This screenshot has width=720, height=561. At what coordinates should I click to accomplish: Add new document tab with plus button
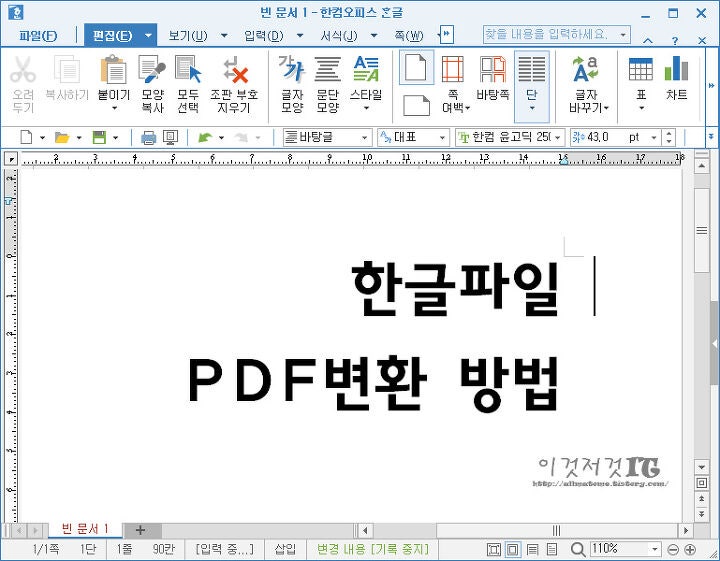141,530
